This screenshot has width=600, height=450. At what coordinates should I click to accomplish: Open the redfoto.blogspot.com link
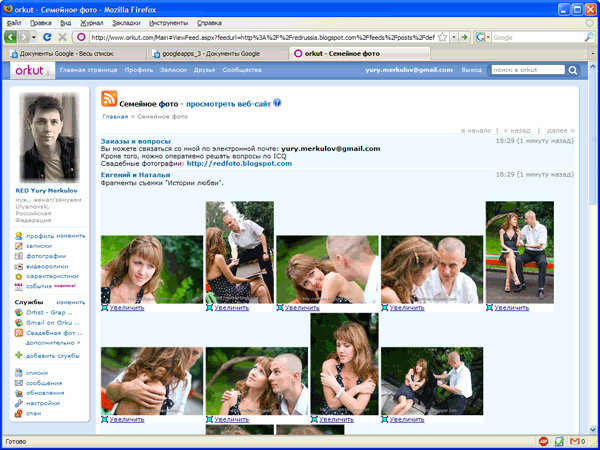(x=239, y=163)
